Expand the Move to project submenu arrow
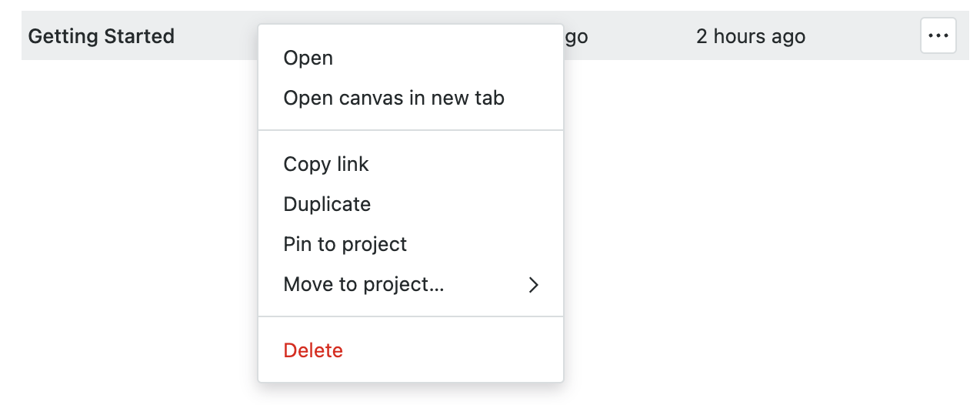This screenshot has height=405, width=980. coord(534,285)
